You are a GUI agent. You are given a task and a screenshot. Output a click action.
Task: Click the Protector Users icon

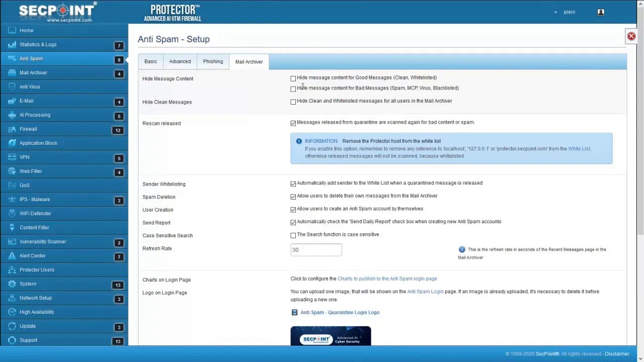pyautogui.click(x=12, y=269)
